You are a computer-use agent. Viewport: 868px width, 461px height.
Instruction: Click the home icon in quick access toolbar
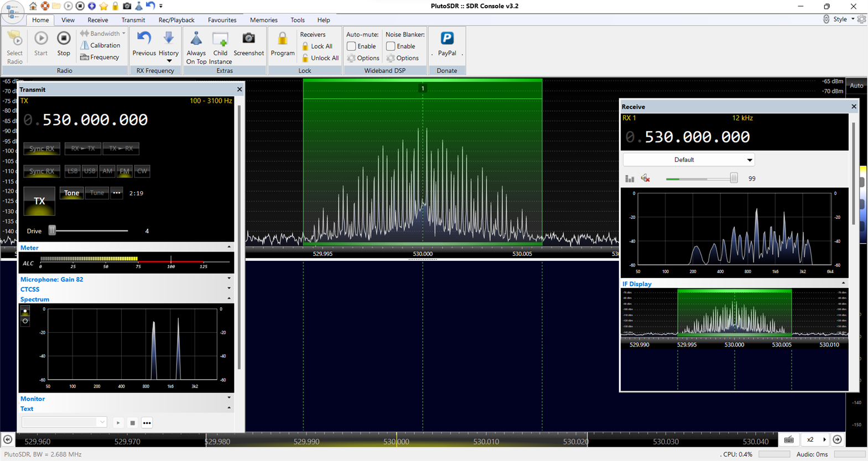click(x=33, y=6)
